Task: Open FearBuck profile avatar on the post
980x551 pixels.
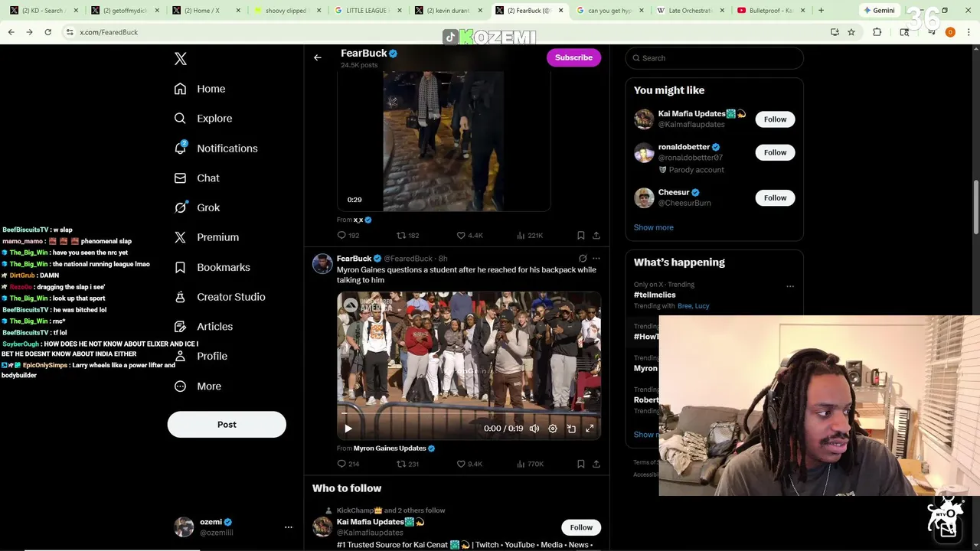Action: (322, 264)
